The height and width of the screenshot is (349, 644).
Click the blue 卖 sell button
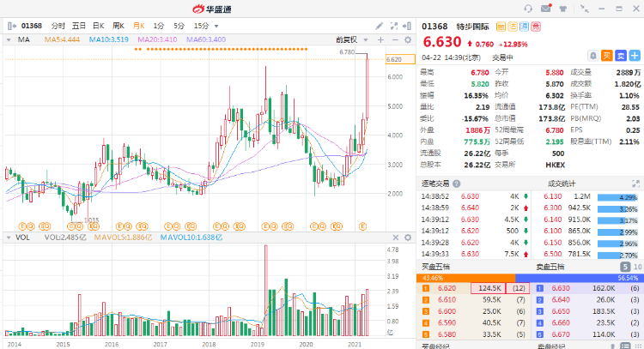621,56
